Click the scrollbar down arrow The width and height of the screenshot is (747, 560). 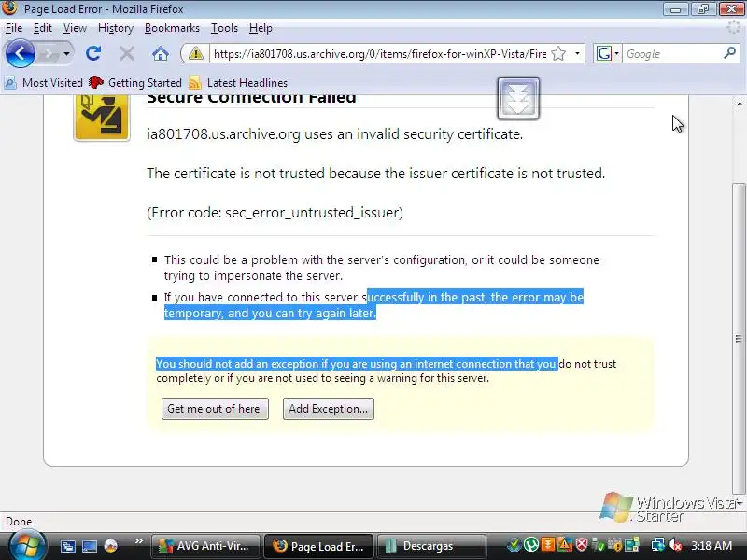pos(739,503)
